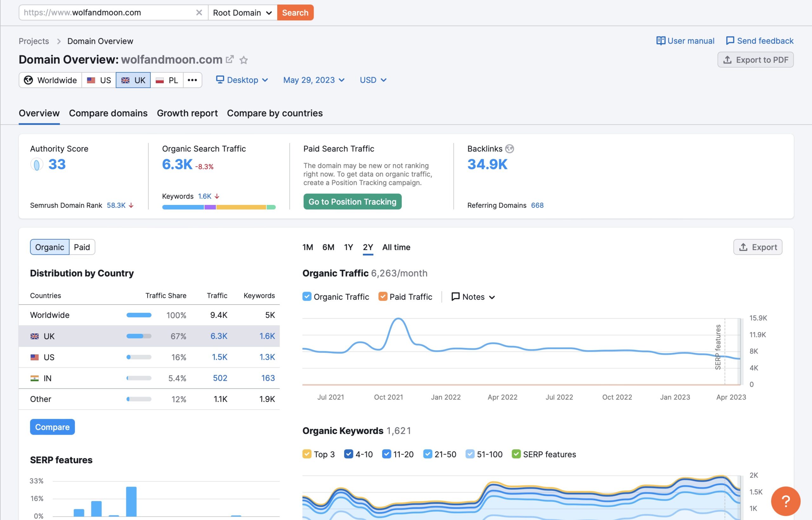Open the Overview tab
812x520 pixels.
pyautogui.click(x=39, y=113)
